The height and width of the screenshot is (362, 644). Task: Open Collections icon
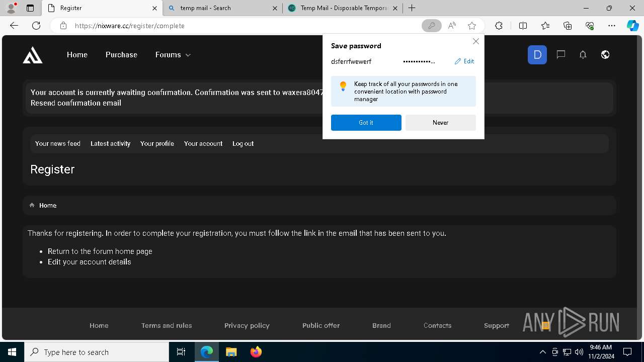[568, 26]
